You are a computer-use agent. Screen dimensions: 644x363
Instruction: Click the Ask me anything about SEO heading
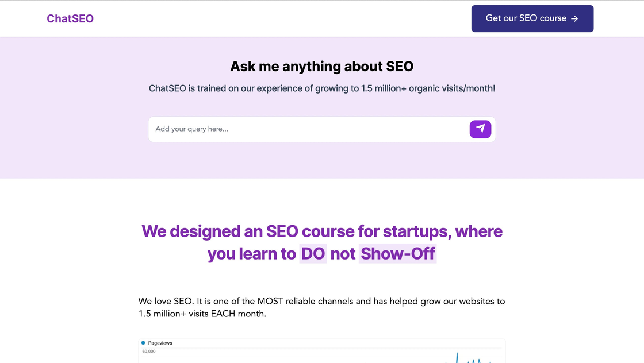(x=321, y=66)
